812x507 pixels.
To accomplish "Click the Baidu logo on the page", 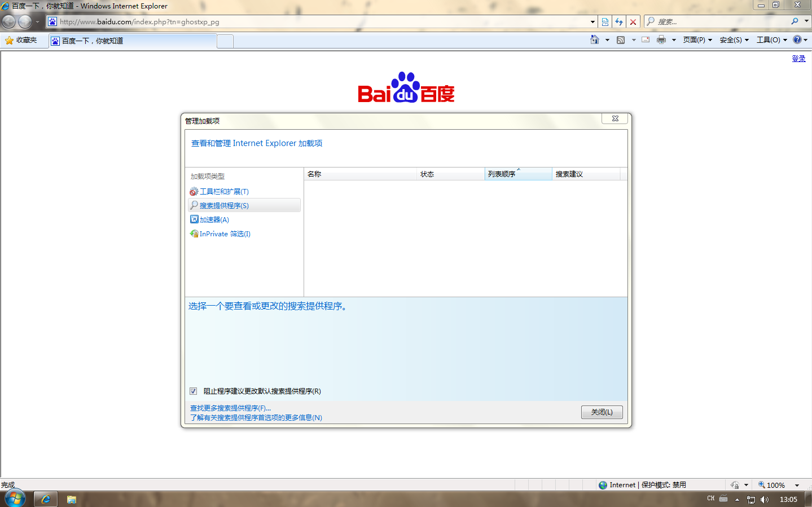I will (x=406, y=87).
